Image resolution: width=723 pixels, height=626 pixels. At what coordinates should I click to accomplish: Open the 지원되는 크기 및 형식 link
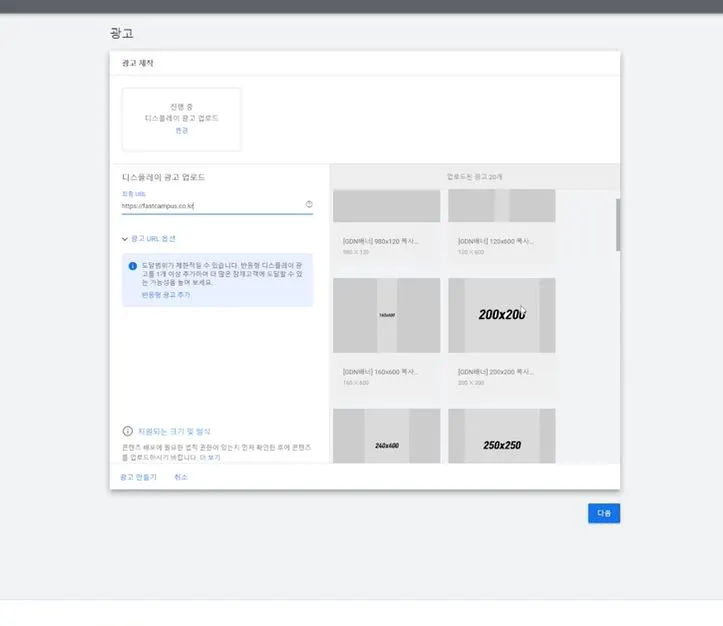174,431
